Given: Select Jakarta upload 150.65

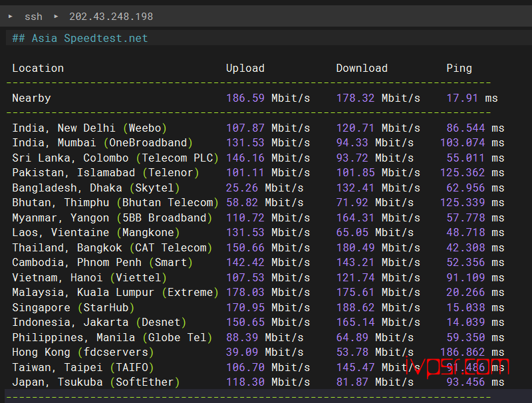Looking at the screenshot, I should click(x=245, y=322).
